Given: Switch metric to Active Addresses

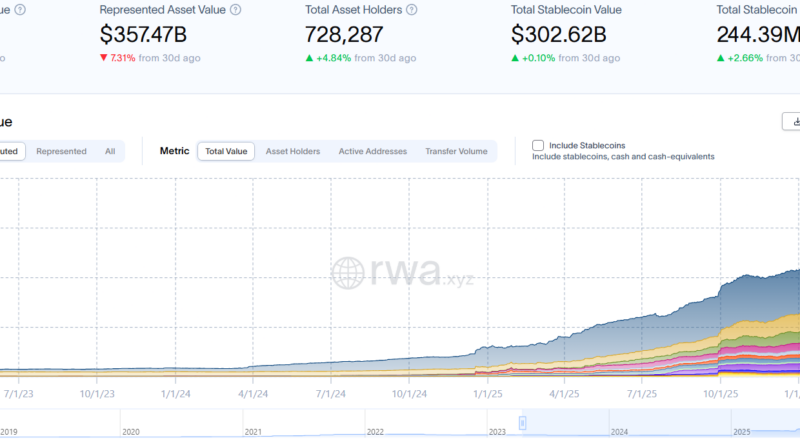Looking at the screenshot, I should pyautogui.click(x=372, y=152).
